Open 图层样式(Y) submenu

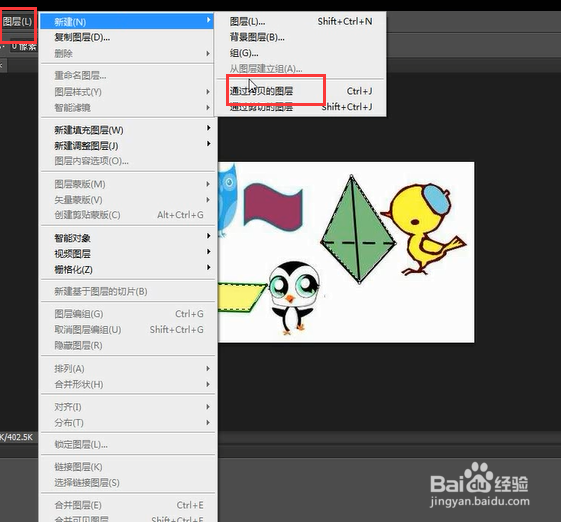127,92
